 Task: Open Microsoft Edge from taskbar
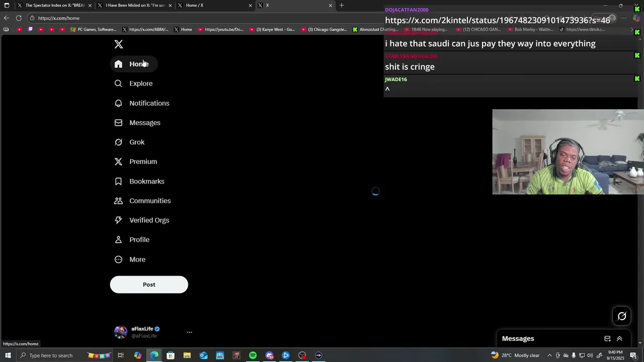pos(154,355)
